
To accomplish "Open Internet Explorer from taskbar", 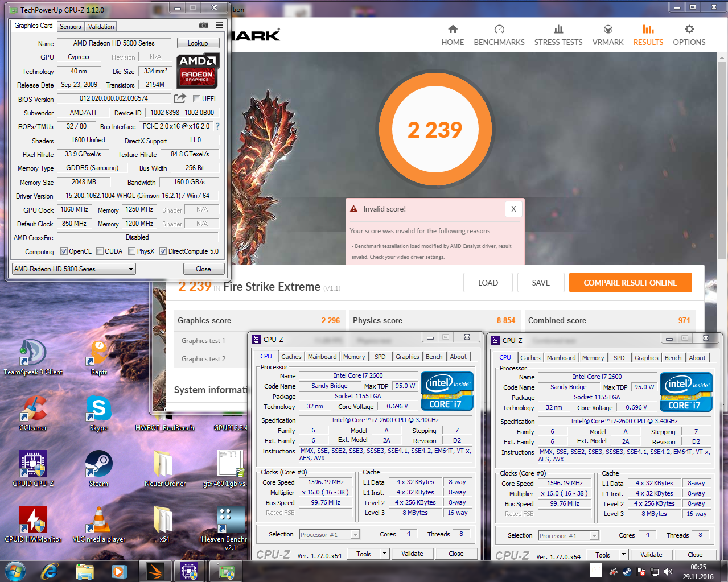I will [x=50, y=571].
